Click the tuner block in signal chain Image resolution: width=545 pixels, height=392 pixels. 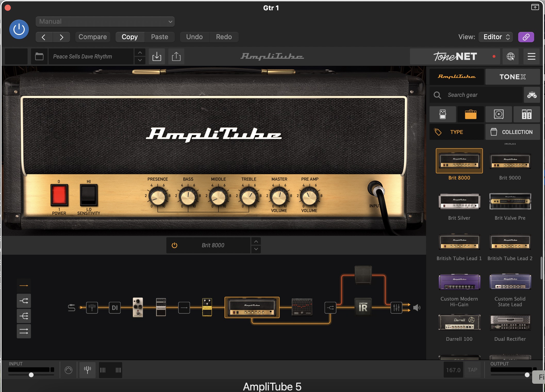(x=92, y=308)
